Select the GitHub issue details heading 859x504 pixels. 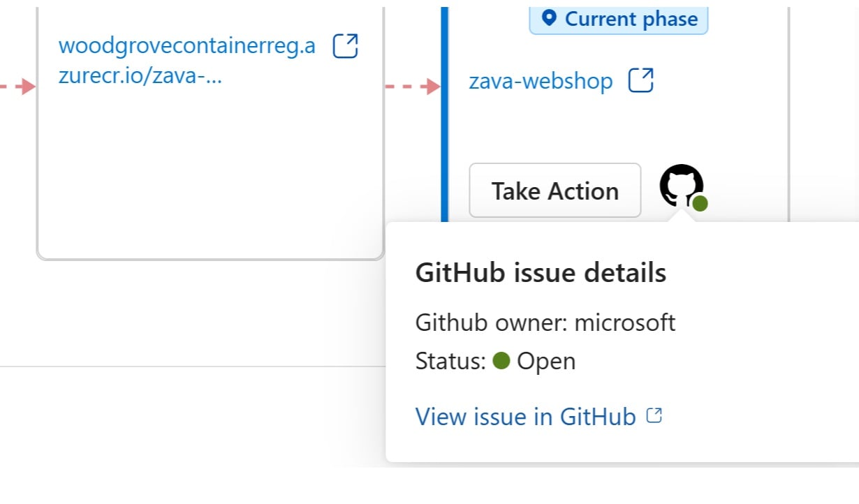[x=541, y=272]
